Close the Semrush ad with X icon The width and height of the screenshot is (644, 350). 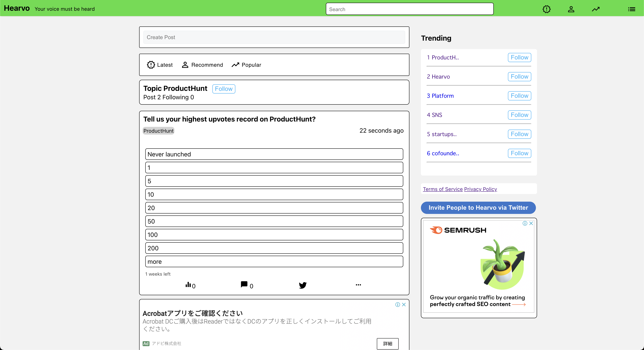531,223
